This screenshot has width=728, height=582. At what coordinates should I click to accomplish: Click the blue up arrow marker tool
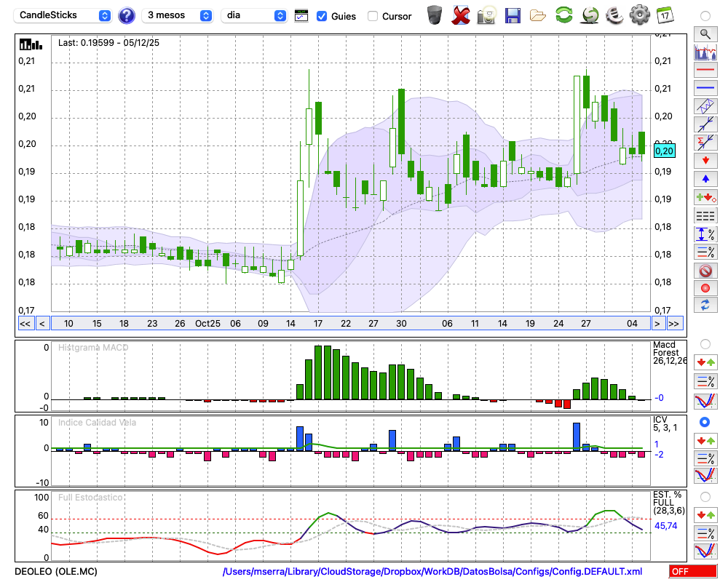705,178
